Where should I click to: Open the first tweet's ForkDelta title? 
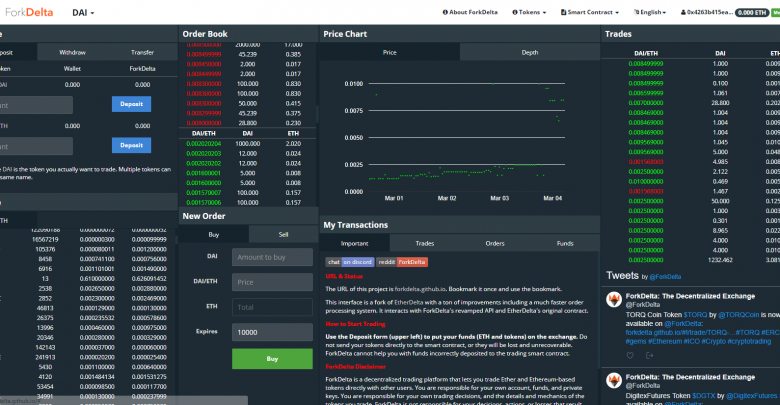[690, 296]
